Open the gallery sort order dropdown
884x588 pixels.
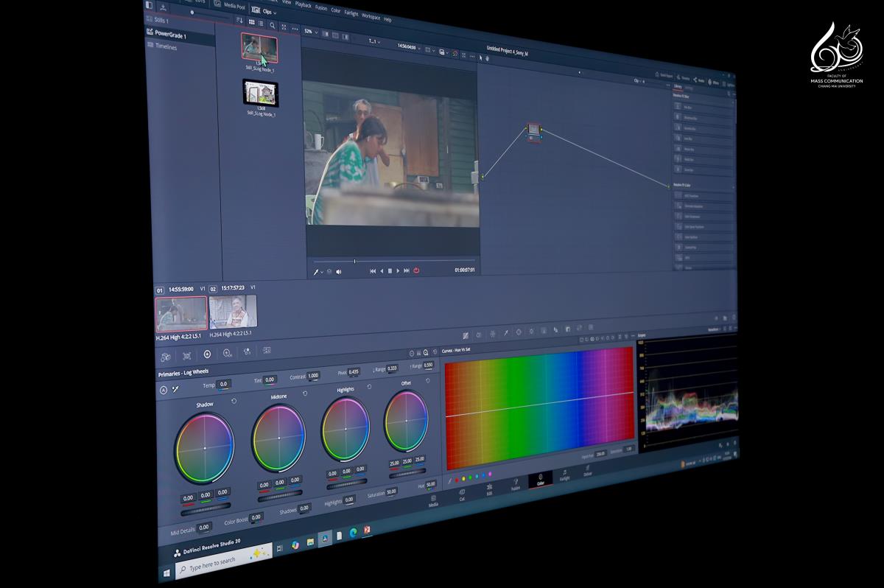[x=240, y=21]
